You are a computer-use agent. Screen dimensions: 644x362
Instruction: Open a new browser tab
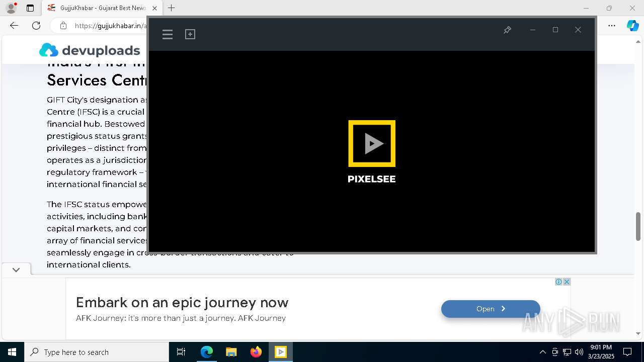coord(172,8)
